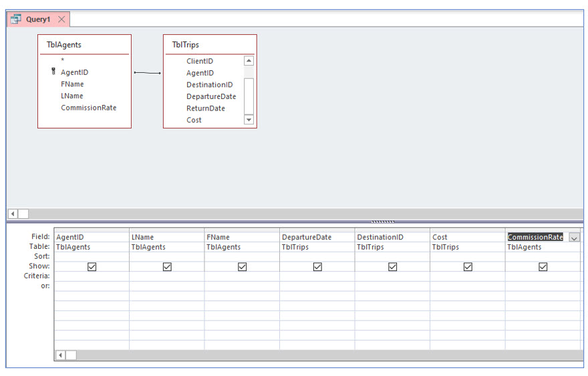Click the Cost Field cell in grid
The height and width of the screenshot is (376, 588).
[x=468, y=237]
